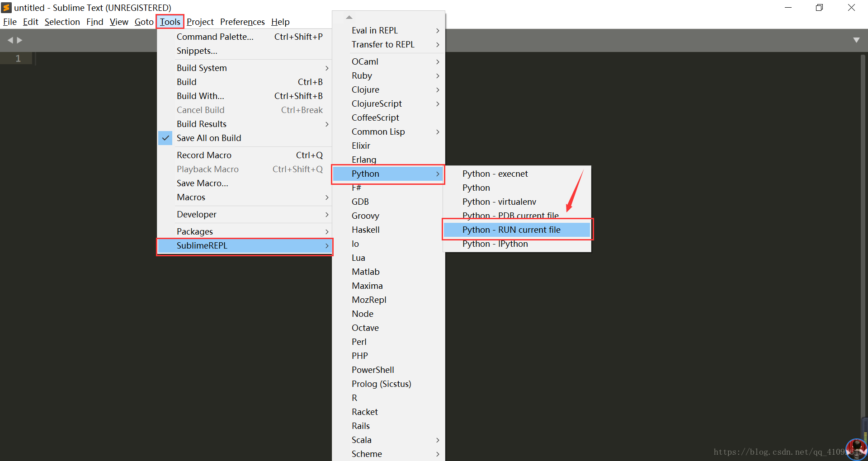Launch the Matlab REPL
The height and width of the screenshot is (461, 868).
click(388, 272)
